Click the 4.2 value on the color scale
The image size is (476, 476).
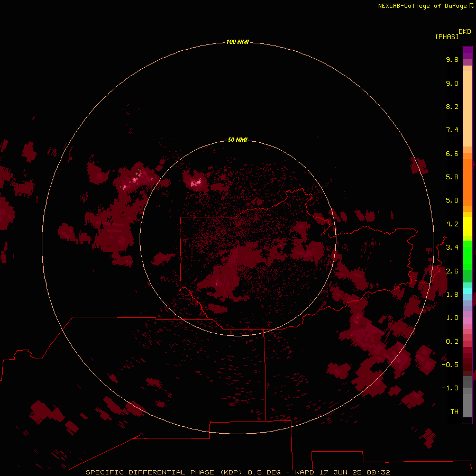click(452, 224)
